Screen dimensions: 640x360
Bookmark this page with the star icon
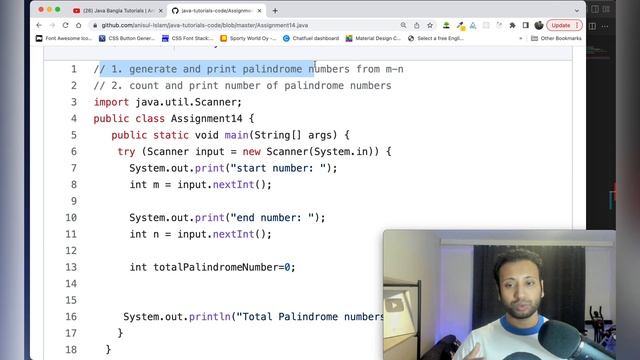(430, 25)
